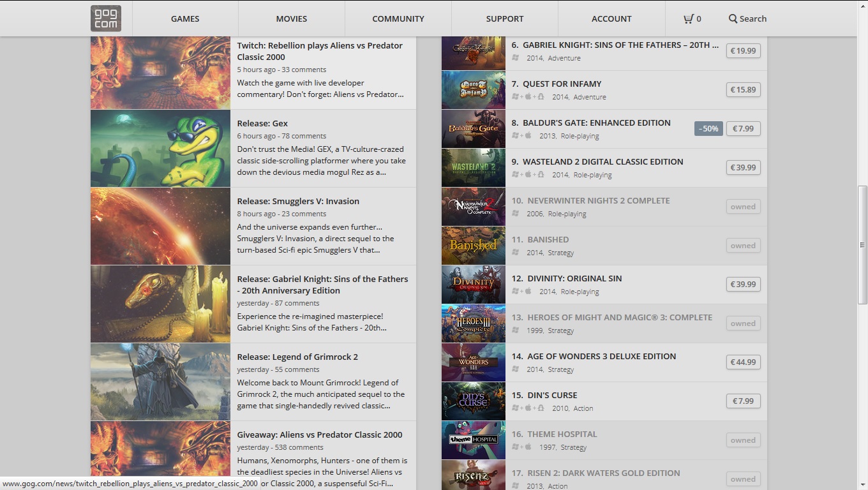Click the Quest for Infamy cover image
The height and width of the screenshot is (490, 868).
(x=474, y=90)
